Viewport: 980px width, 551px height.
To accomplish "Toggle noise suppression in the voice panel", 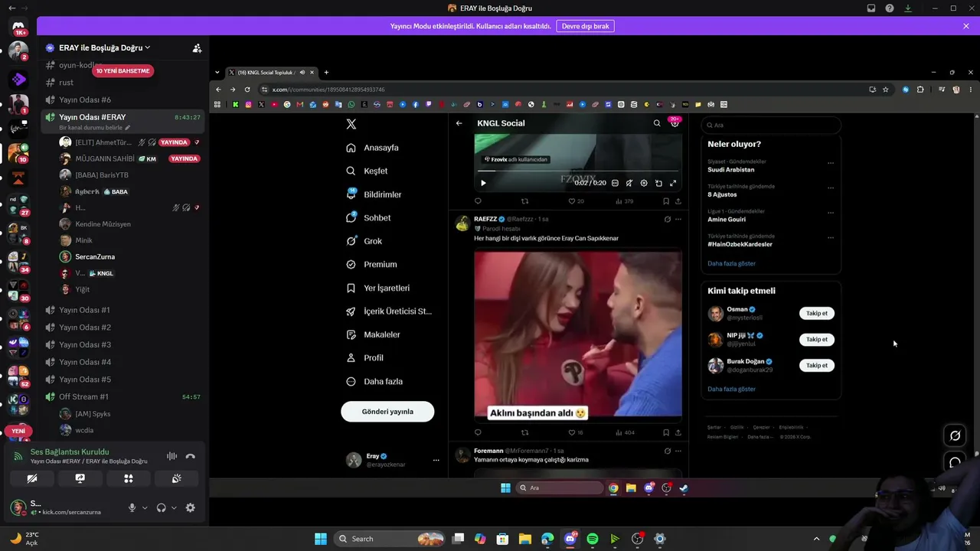I will [171, 457].
